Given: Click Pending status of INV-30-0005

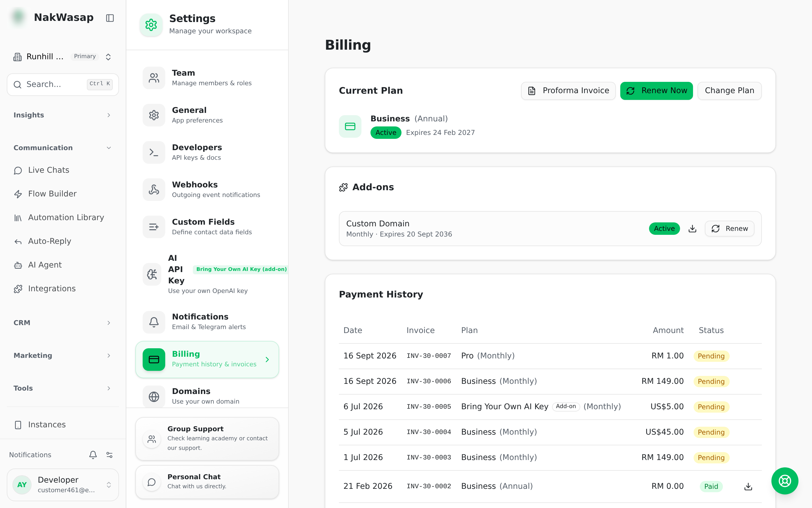Looking at the screenshot, I should pyautogui.click(x=711, y=406).
